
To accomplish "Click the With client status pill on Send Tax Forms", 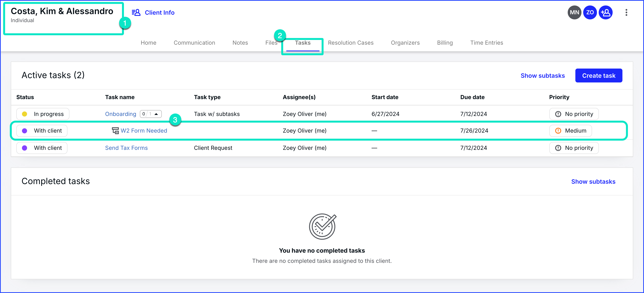I will (42, 148).
